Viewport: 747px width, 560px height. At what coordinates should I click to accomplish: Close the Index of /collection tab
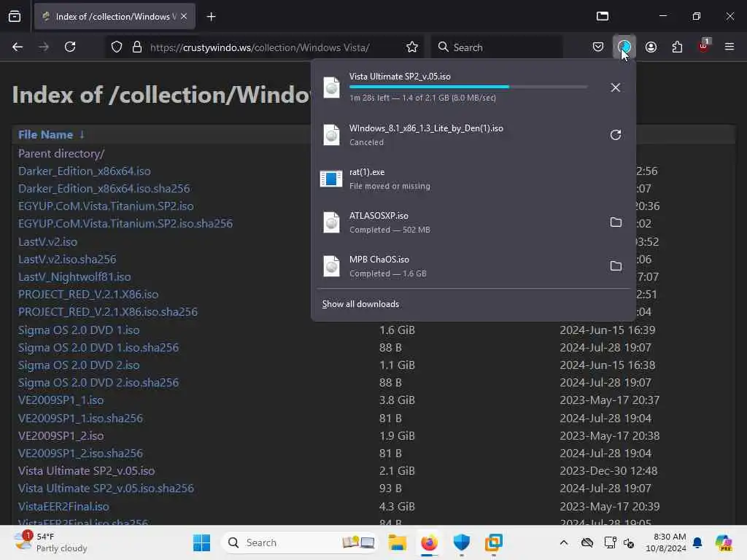point(184,16)
